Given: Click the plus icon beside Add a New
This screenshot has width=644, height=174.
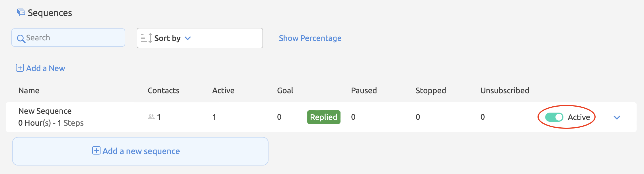Looking at the screenshot, I should (x=20, y=68).
